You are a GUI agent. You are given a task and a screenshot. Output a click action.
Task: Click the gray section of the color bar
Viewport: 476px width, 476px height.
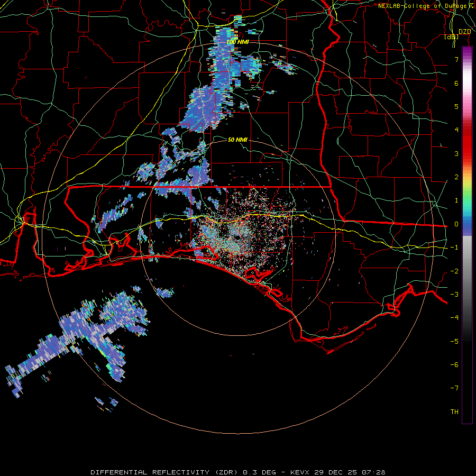[467, 273]
